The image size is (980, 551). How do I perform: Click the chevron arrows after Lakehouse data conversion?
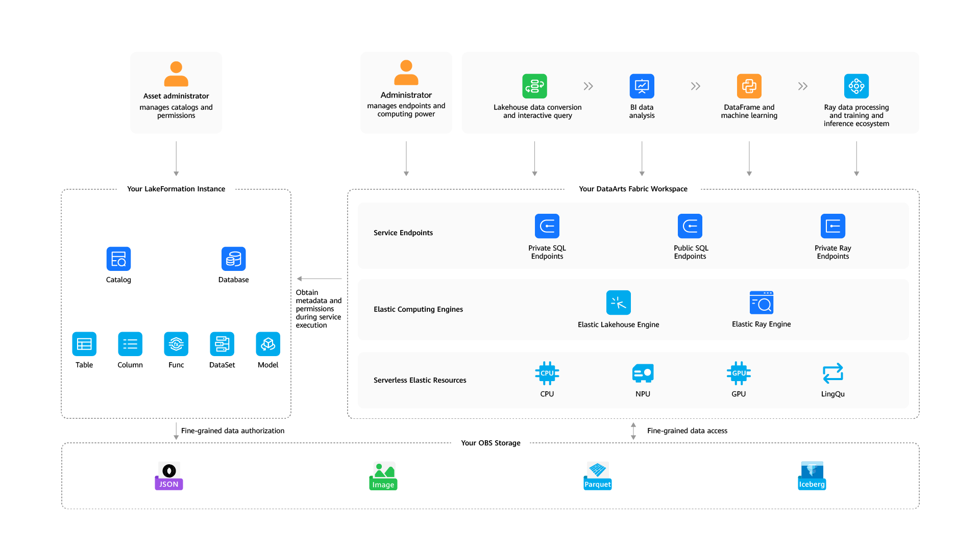(x=588, y=86)
